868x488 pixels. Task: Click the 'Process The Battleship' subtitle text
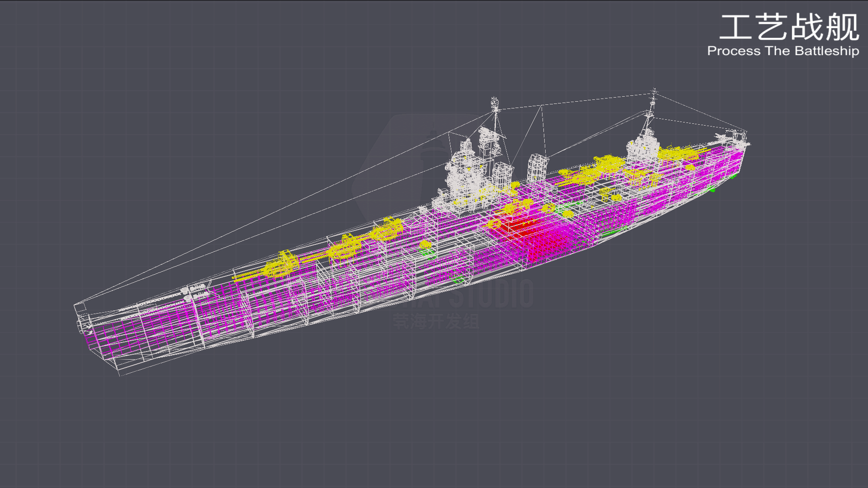783,51
